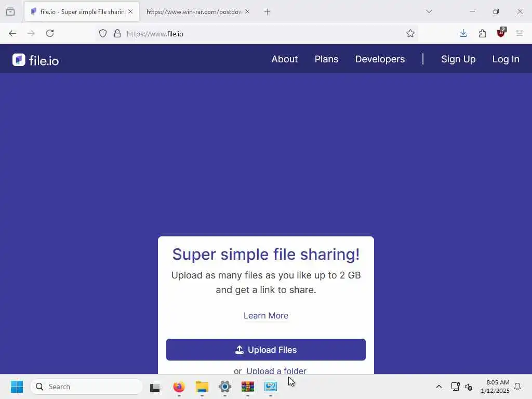Open Firefox recent browsing view icon

(x=10, y=11)
